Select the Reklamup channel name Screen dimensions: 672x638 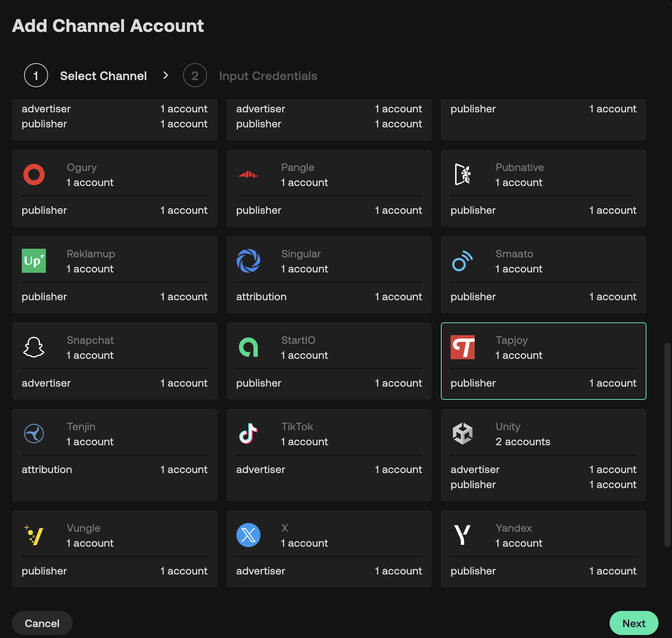(91, 254)
